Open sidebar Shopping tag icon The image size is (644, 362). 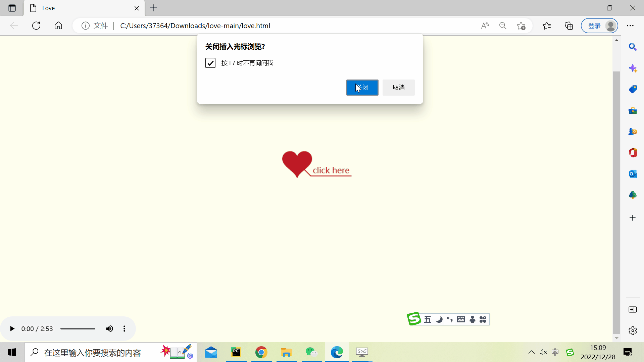(x=633, y=89)
